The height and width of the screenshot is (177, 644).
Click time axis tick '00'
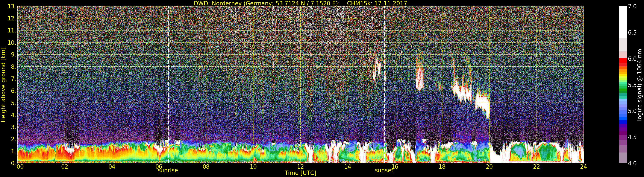click(20, 167)
